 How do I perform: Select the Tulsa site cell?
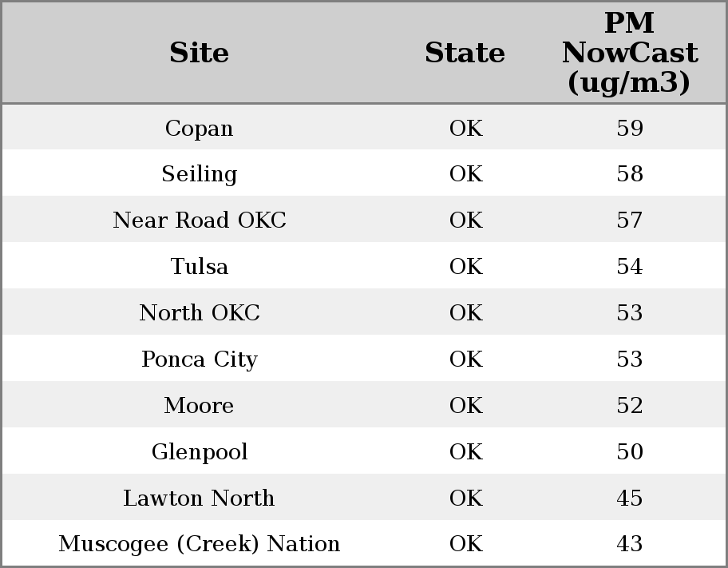tap(199, 267)
